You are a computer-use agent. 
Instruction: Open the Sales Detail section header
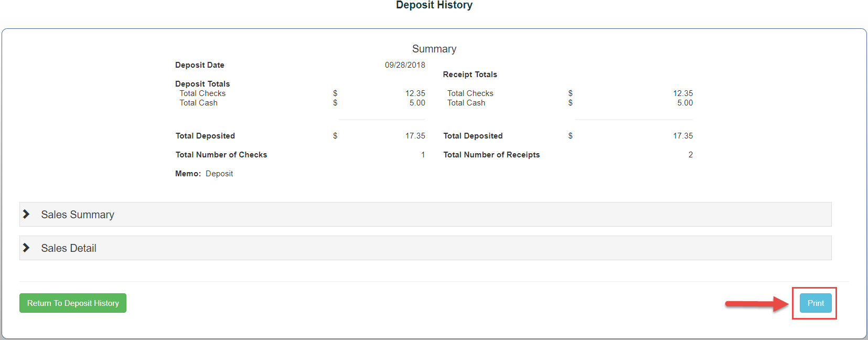click(425, 248)
